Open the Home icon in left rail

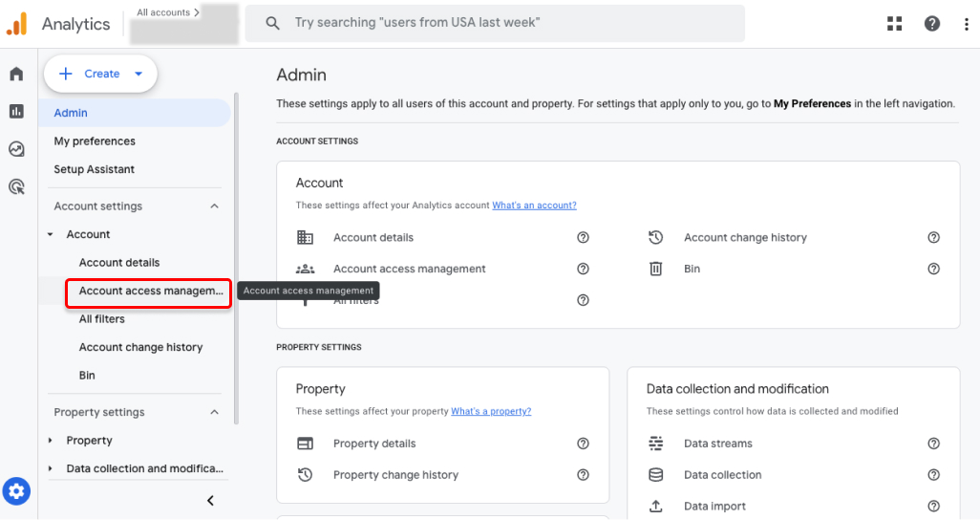pos(16,75)
